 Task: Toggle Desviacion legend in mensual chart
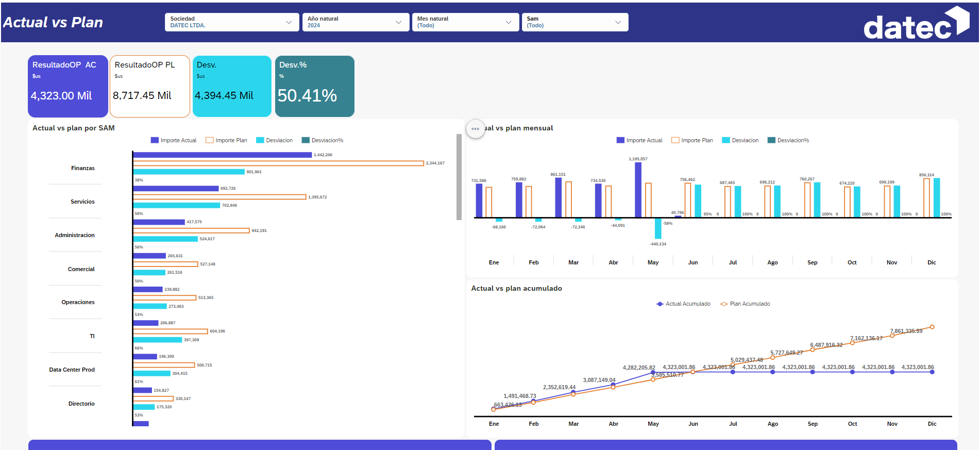pos(740,140)
